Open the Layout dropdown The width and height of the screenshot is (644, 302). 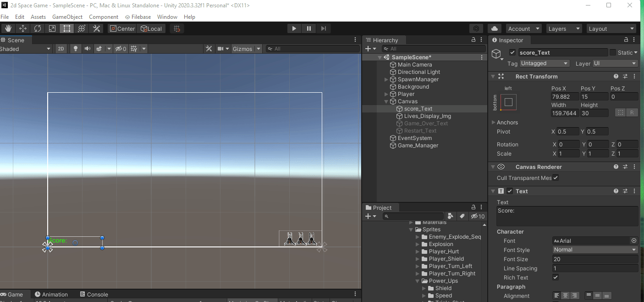tap(611, 28)
